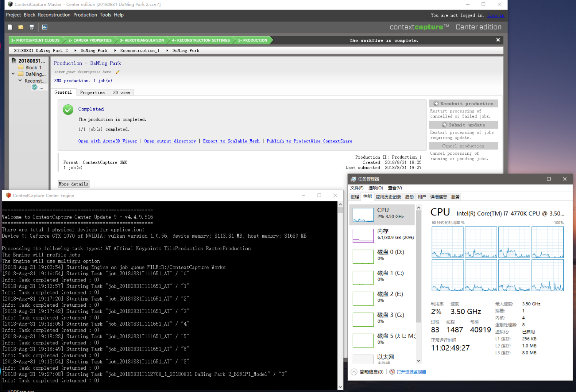Click breadcrumb arrow before Reconstruction_1
576x392 pixels.
tap(115, 51)
